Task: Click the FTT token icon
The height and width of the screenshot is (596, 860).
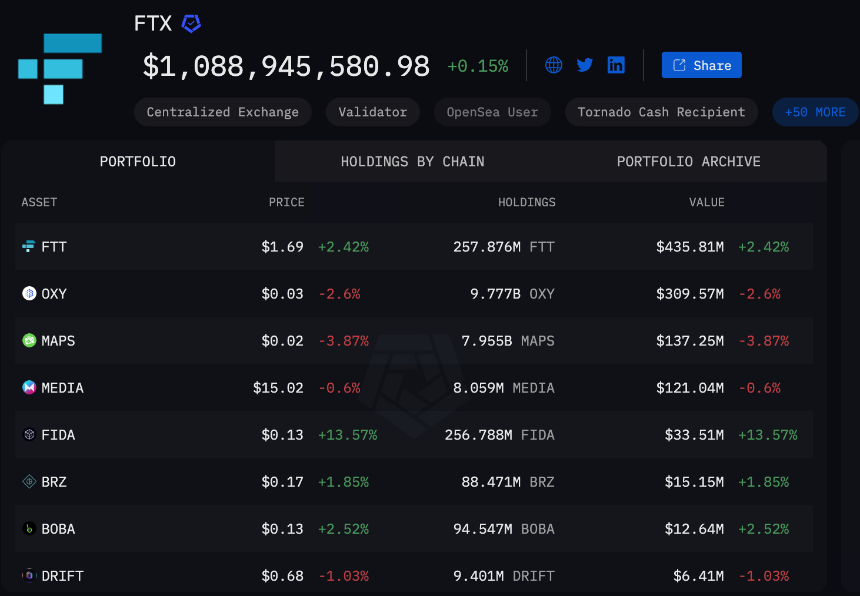Action: click(x=29, y=246)
